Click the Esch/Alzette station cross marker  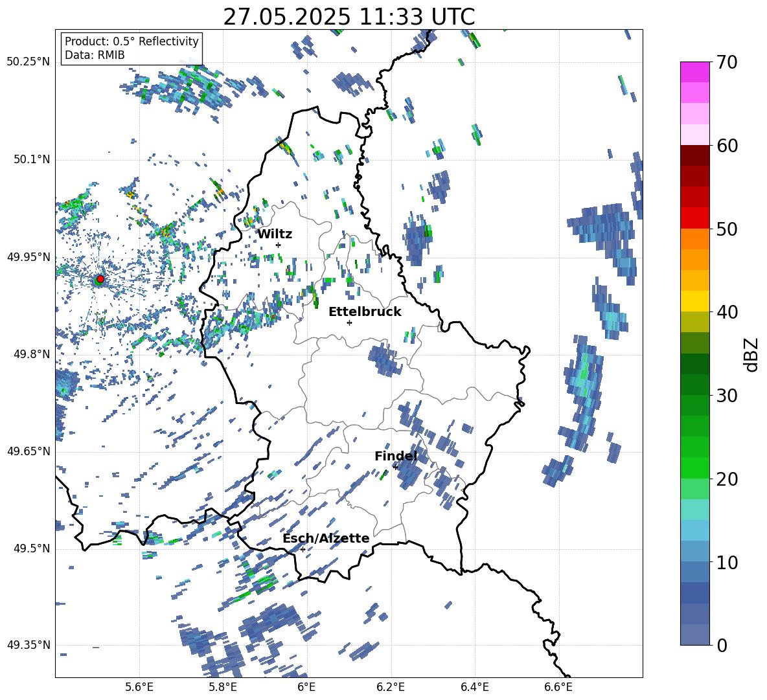[x=303, y=549]
